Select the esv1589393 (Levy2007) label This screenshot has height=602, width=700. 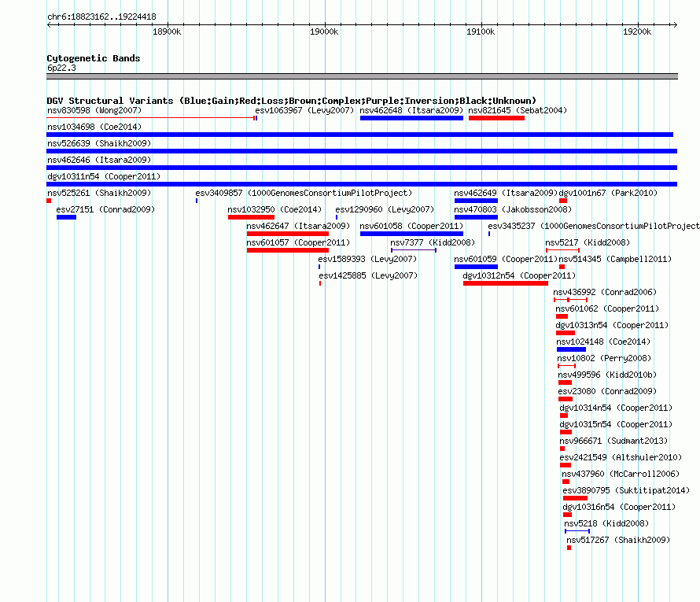pos(367,259)
